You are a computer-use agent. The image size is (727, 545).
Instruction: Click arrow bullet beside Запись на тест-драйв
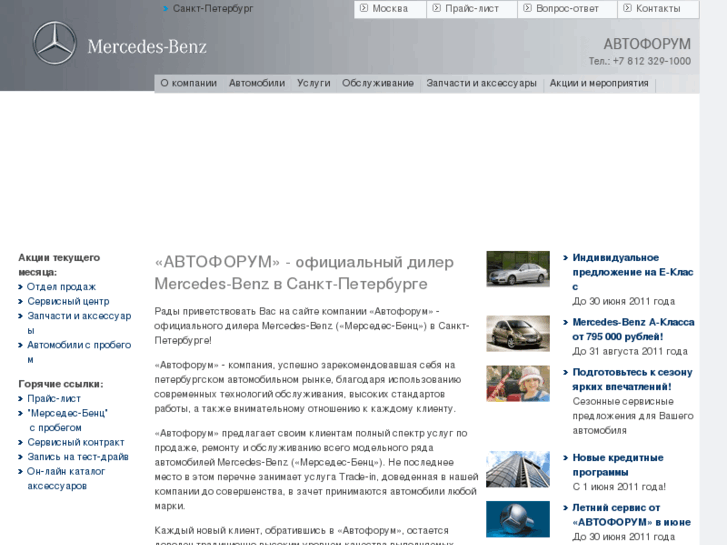(20, 457)
